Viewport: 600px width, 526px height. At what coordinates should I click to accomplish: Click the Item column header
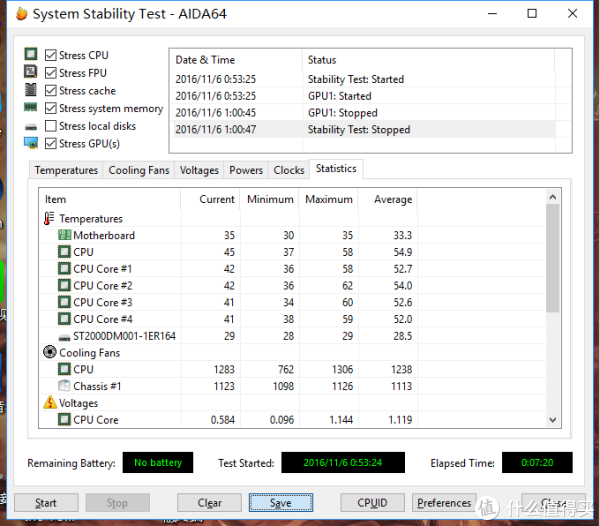110,199
